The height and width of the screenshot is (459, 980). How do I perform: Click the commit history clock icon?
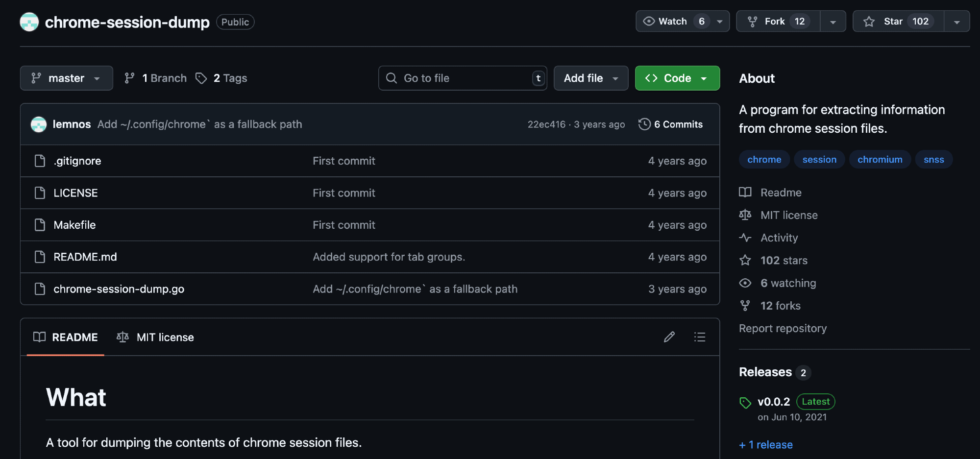pyautogui.click(x=644, y=124)
